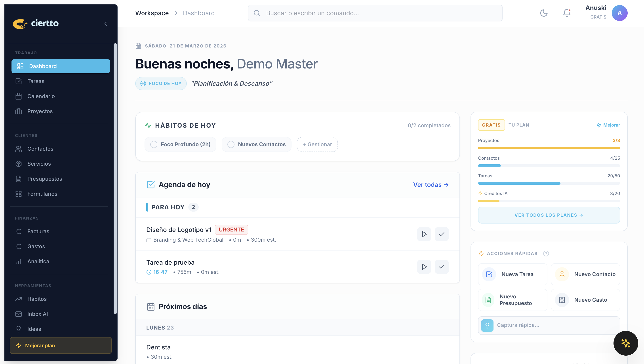Open the Inbox AI tool
The image size is (644, 364).
pos(38,314)
